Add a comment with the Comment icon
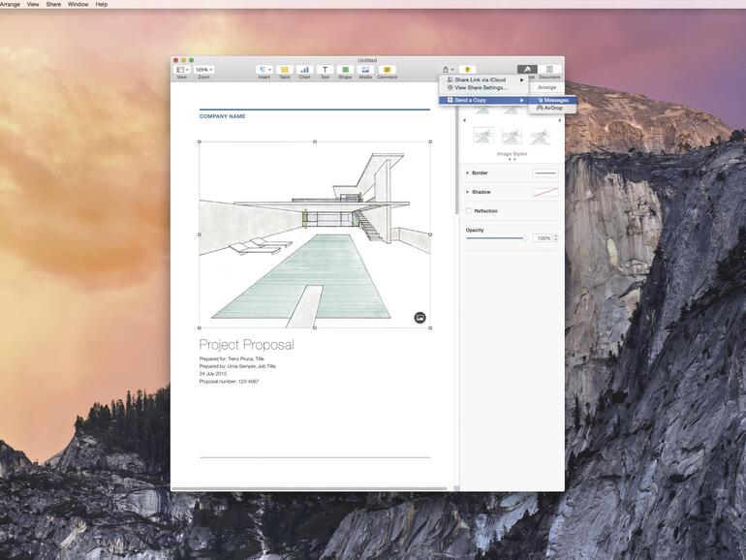 tap(387, 70)
